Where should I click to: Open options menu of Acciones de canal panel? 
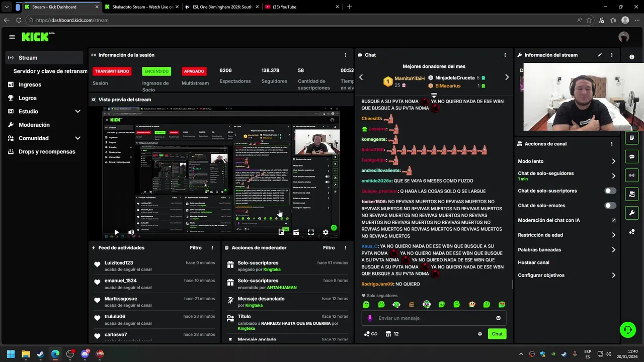point(612,144)
